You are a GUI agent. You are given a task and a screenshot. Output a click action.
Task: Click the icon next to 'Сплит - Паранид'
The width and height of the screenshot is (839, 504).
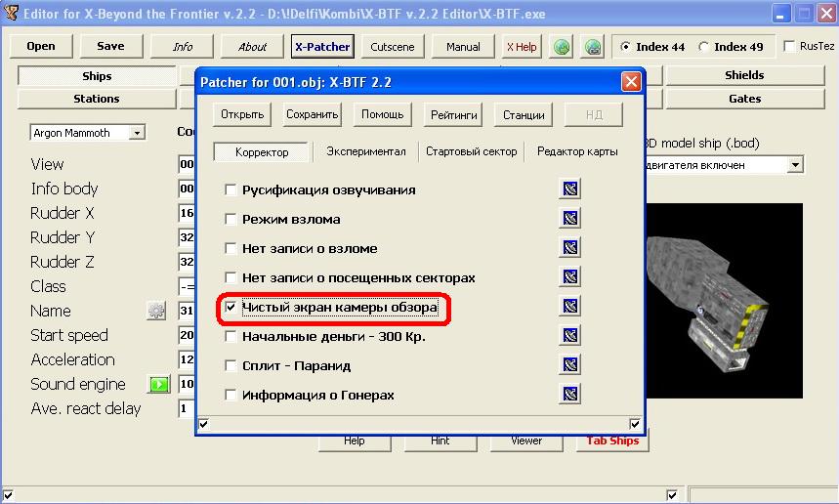(571, 365)
